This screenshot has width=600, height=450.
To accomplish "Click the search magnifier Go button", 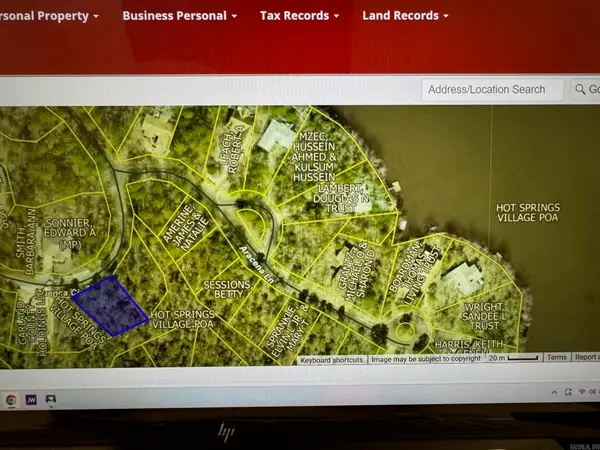I will click(586, 90).
